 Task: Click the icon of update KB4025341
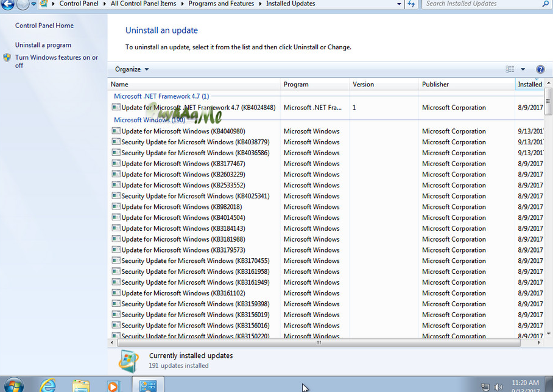pos(116,195)
